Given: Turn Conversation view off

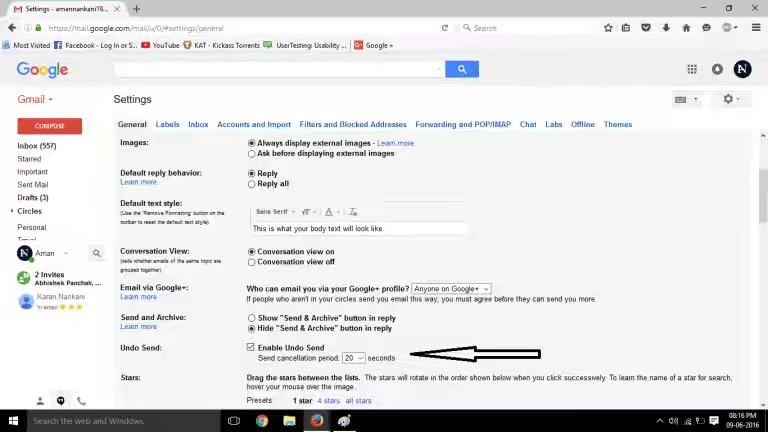Looking at the screenshot, I should click(x=251, y=262).
